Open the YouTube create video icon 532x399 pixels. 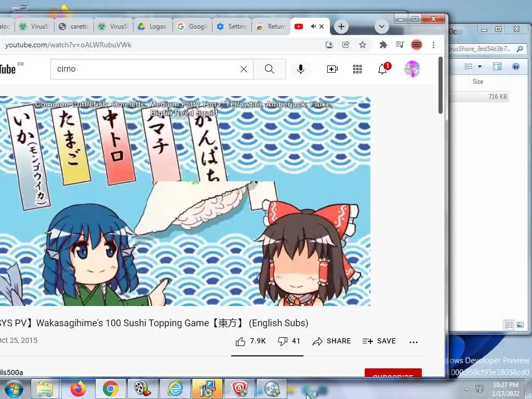click(332, 69)
